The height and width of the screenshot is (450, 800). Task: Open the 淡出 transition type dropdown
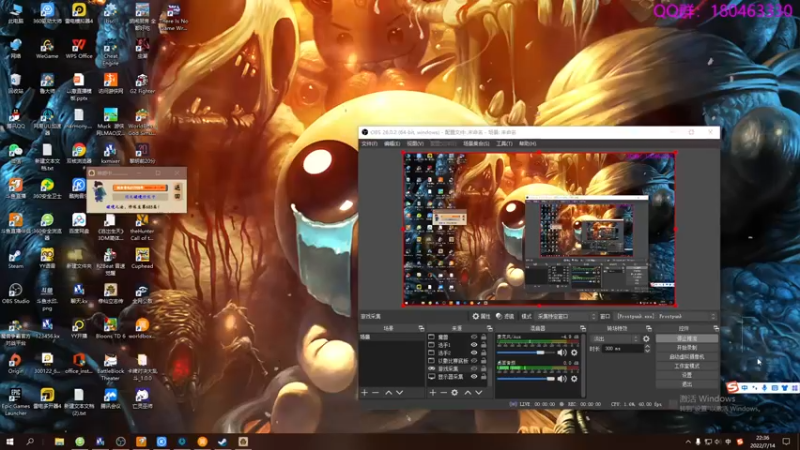pos(615,339)
